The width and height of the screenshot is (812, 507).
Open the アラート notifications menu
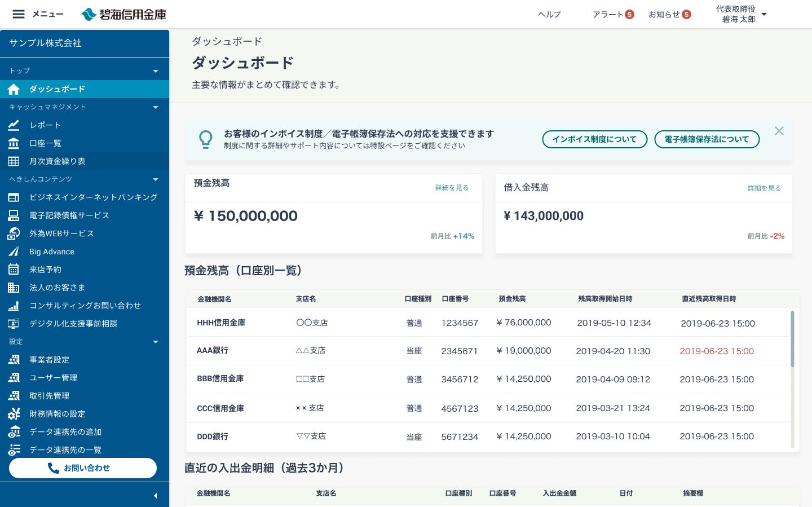[x=612, y=14]
